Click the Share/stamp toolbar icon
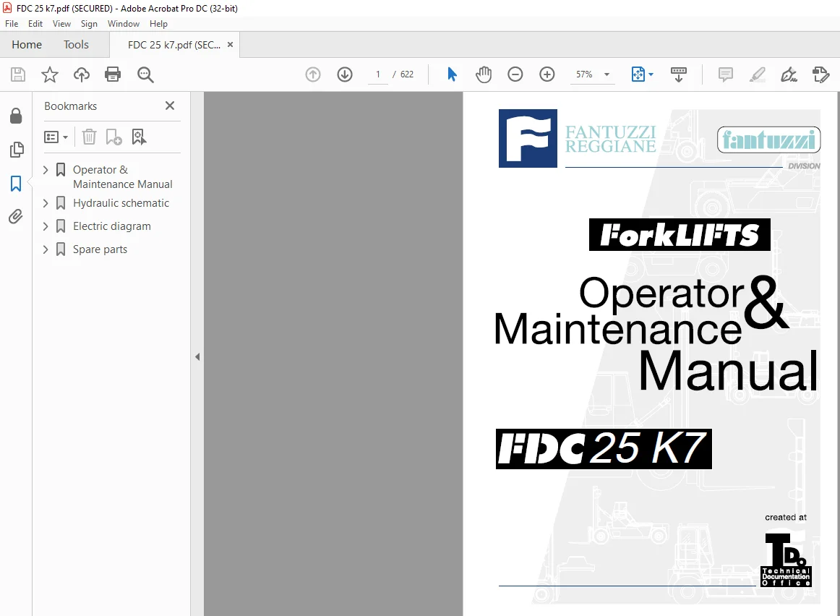 tap(820, 74)
